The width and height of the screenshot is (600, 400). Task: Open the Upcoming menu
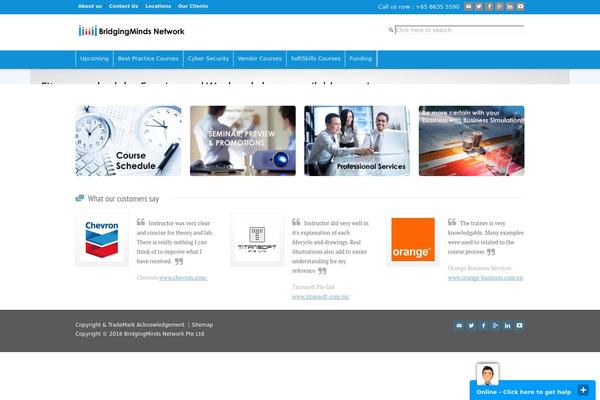[x=94, y=59]
